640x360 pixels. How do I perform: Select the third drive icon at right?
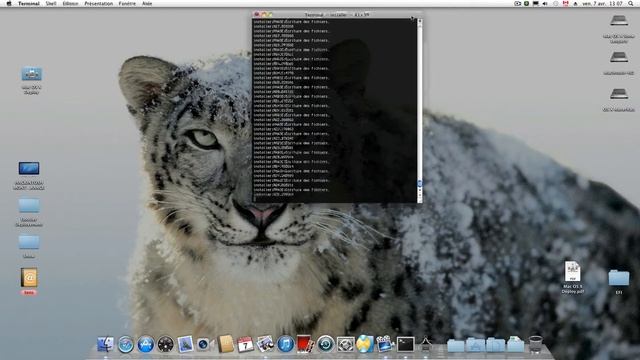[x=619, y=94]
